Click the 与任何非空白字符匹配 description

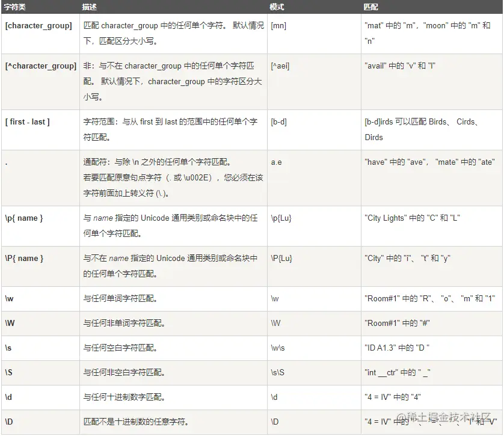coord(174,373)
